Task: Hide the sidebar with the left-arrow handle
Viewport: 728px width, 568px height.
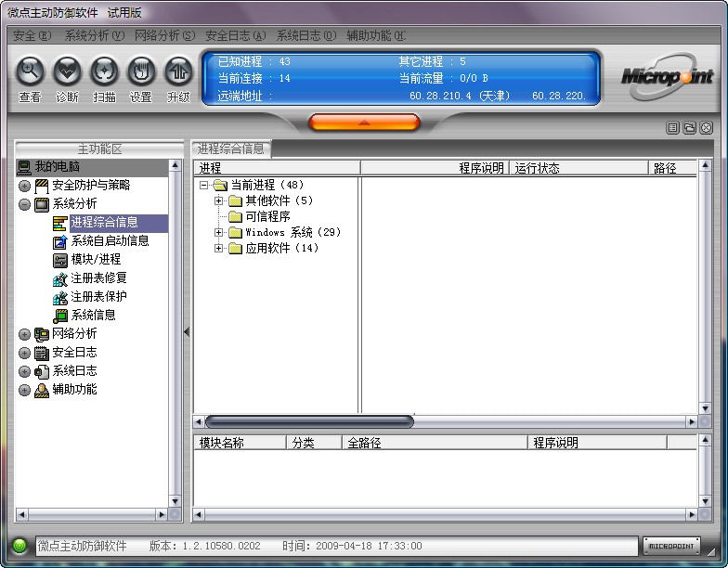Action: coord(187,332)
